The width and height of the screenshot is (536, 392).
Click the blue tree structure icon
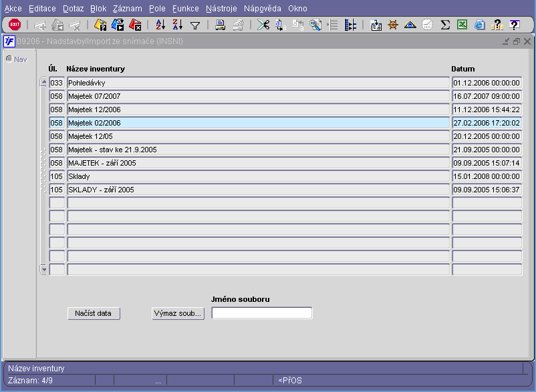(350, 25)
